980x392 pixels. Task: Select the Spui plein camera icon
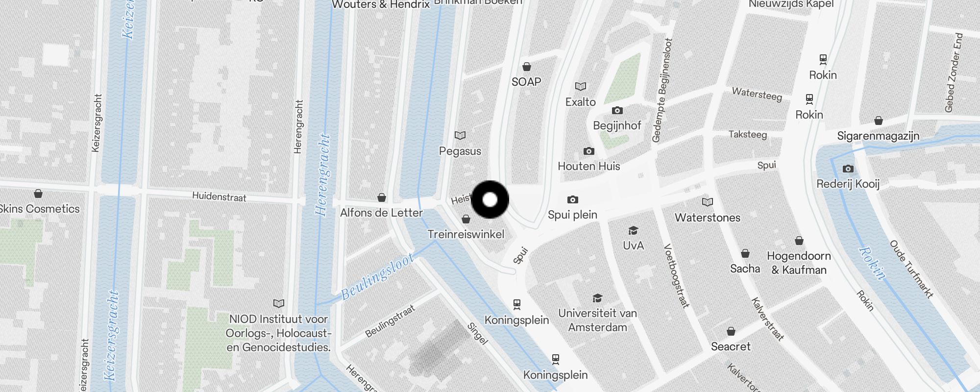coord(572,199)
